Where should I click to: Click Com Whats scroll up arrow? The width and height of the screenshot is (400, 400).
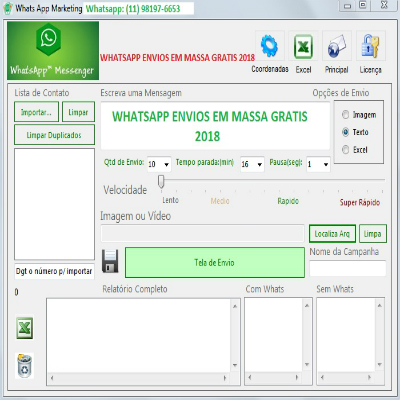[307, 305]
